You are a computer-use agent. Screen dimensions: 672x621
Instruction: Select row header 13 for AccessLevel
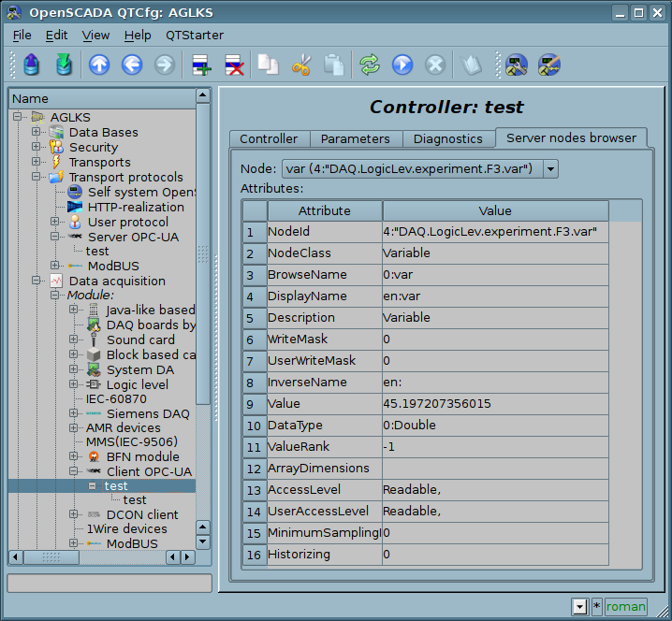point(255,490)
